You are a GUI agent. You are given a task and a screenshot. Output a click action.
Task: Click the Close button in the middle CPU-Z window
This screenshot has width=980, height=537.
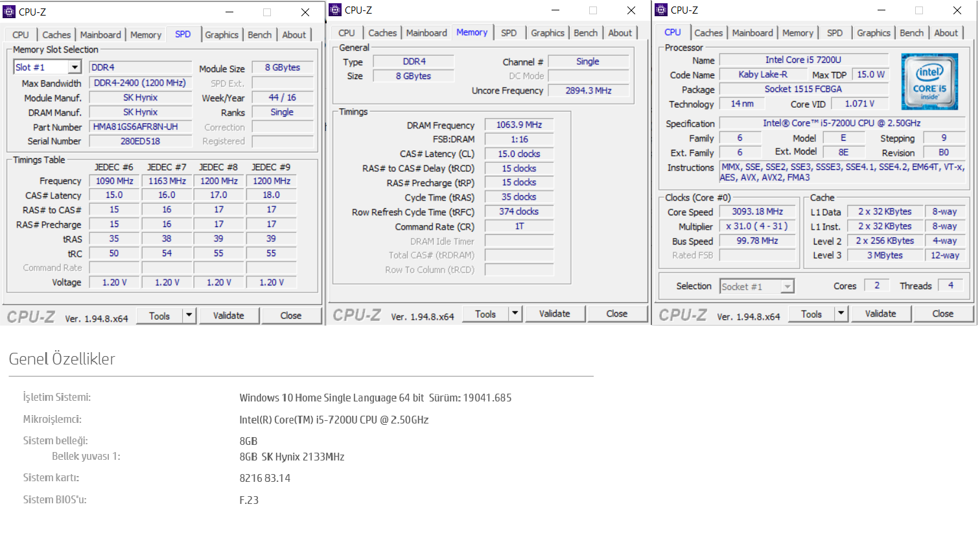[x=617, y=314]
